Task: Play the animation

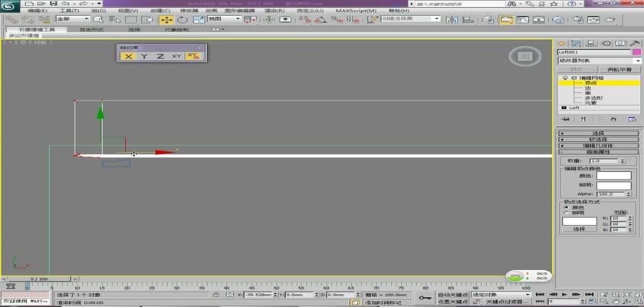Action: tap(565, 295)
